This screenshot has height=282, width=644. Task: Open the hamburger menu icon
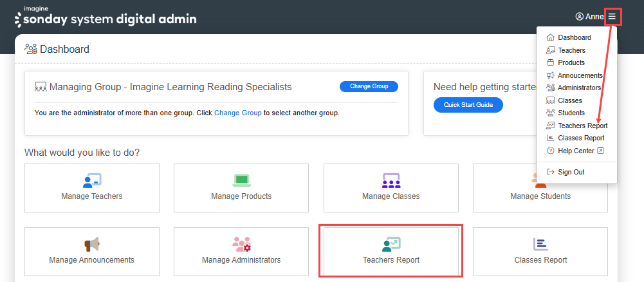(x=612, y=17)
